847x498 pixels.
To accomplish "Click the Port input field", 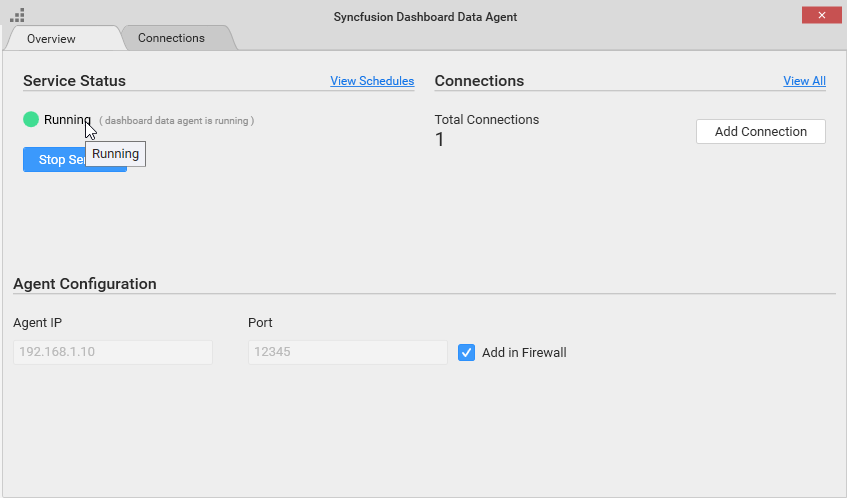I will [x=348, y=352].
